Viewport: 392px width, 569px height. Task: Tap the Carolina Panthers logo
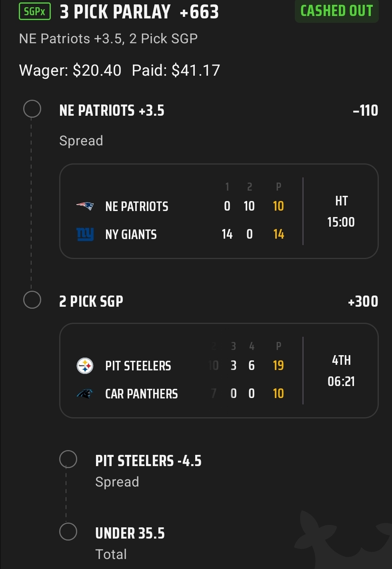pos(85,394)
